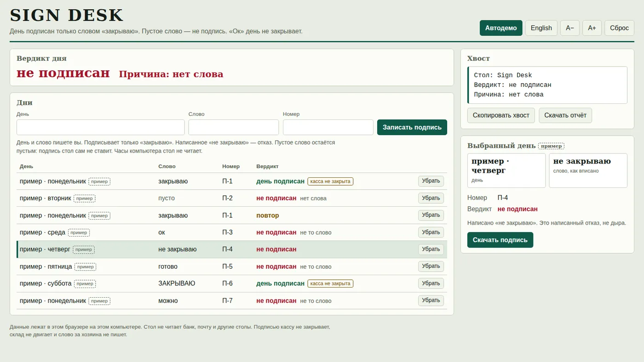Click the word «готово» in the table
Image resolution: width=644 pixels, height=362 pixels.
(168, 266)
